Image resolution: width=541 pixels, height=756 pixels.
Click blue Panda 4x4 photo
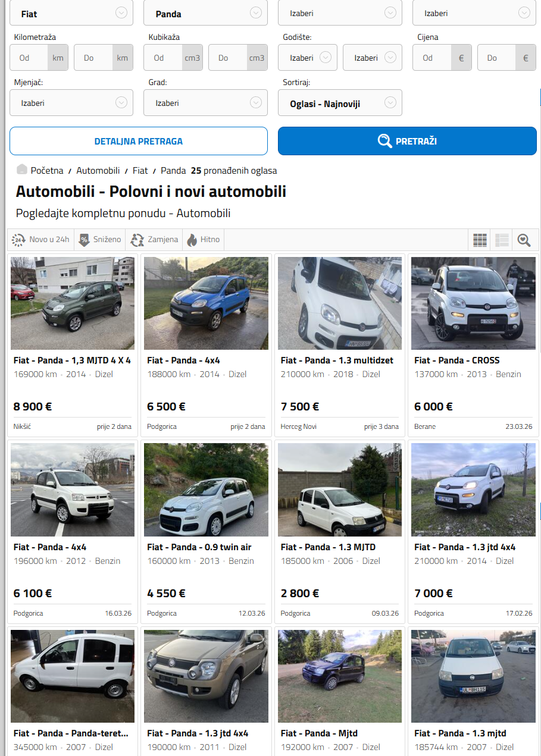pyautogui.click(x=206, y=303)
